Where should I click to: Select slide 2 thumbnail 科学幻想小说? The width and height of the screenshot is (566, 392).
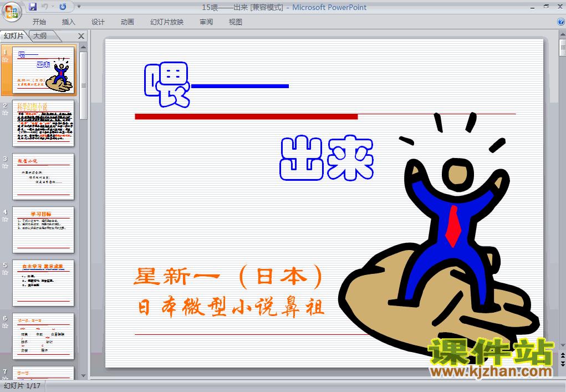[x=43, y=123]
